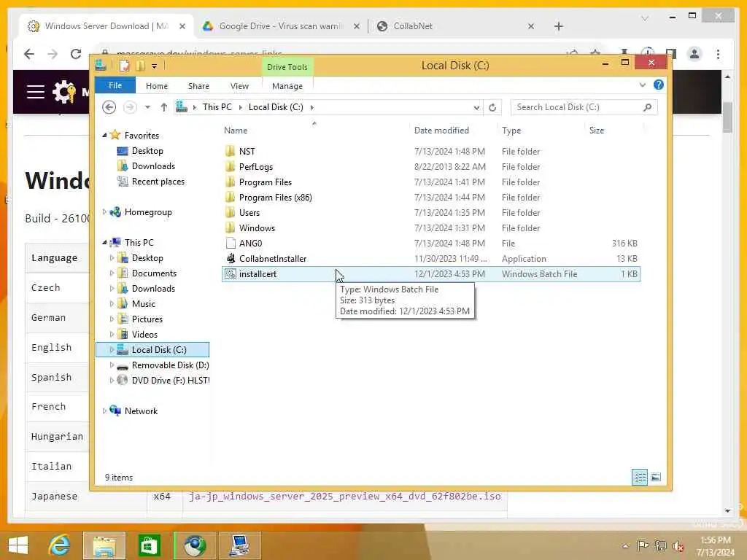Collapse the Favorites tree group
The image size is (747, 560).
coord(104,135)
